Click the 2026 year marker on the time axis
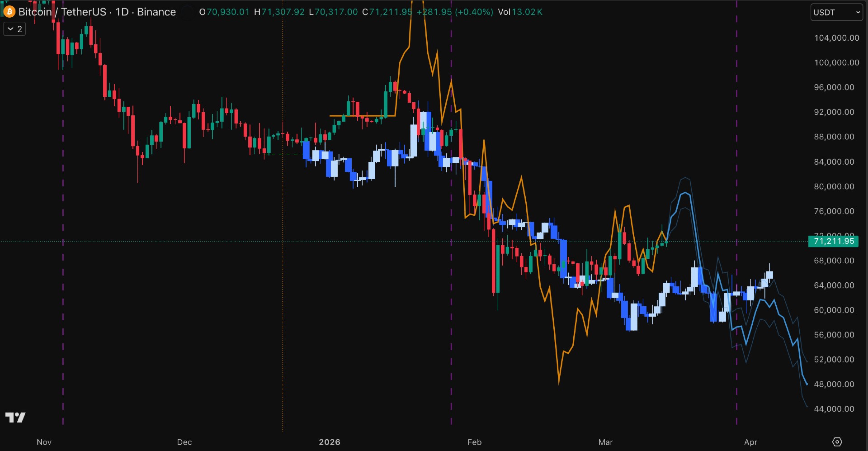Screen dimensions: 868x451 point(330,442)
